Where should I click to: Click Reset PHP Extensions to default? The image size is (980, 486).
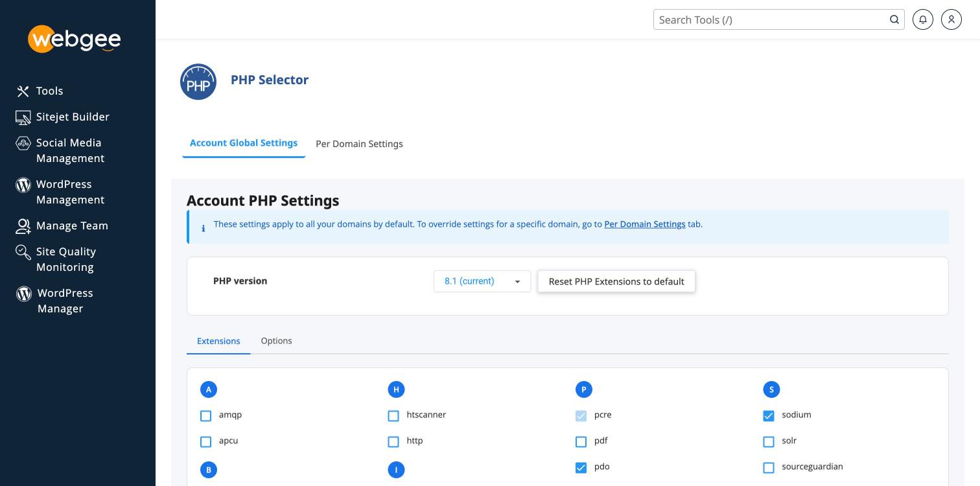[x=616, y=281]
